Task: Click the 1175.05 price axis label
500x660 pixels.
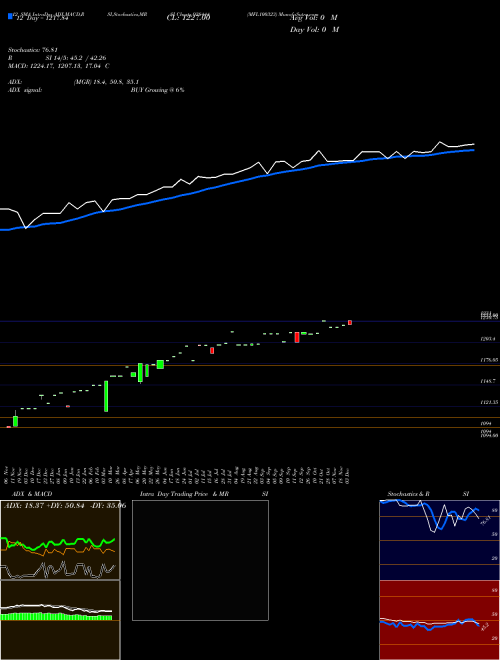Action: pos(489,360)
